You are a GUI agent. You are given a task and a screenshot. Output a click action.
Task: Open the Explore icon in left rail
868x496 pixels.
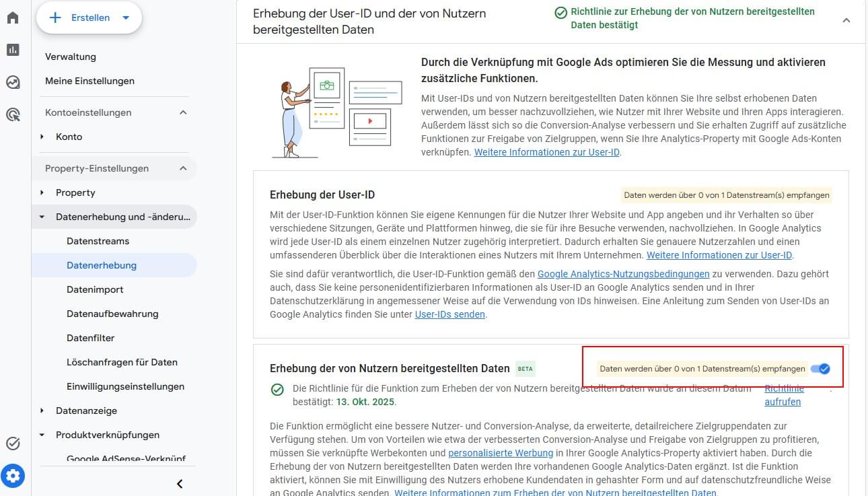(13, 82)
